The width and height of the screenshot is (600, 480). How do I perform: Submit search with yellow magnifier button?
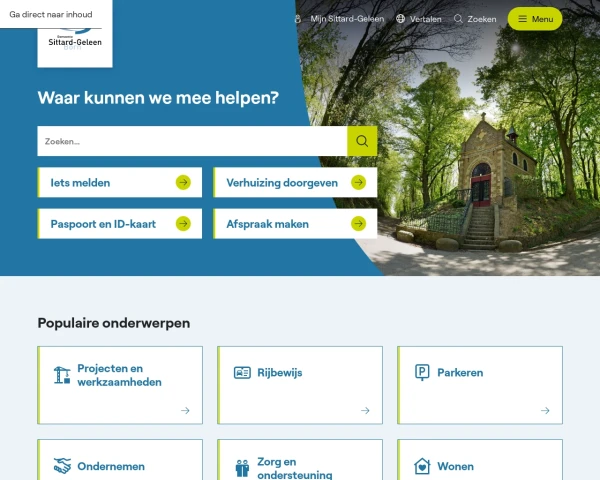pos(362,141)
